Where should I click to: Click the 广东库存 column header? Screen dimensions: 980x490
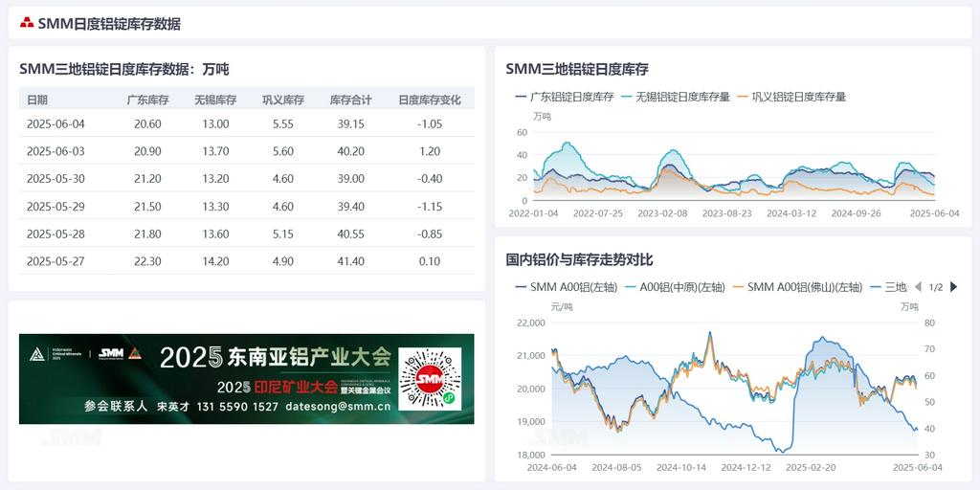147,100
